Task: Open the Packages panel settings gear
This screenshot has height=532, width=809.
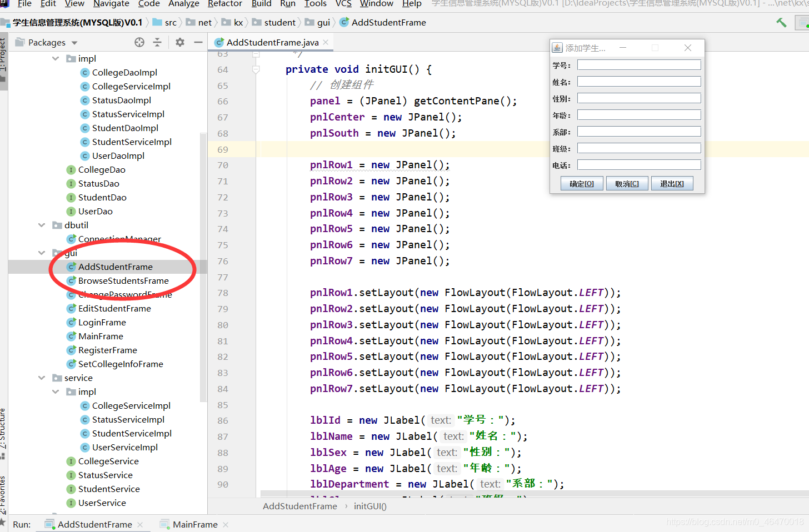Action: (x=180, y=42)
